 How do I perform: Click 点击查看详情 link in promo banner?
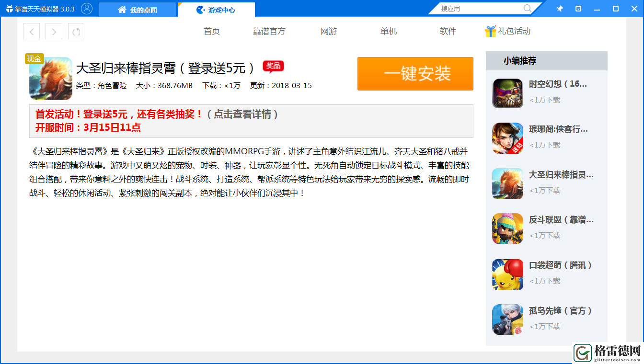pyautogui.click(x=242, y=114)
